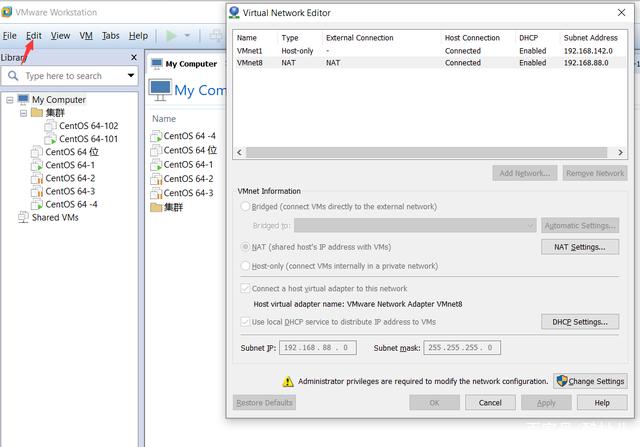The height and width of the screenshot is (447, 640).
Task: Click the network list scroll left arrow
Action: [240, 152]
